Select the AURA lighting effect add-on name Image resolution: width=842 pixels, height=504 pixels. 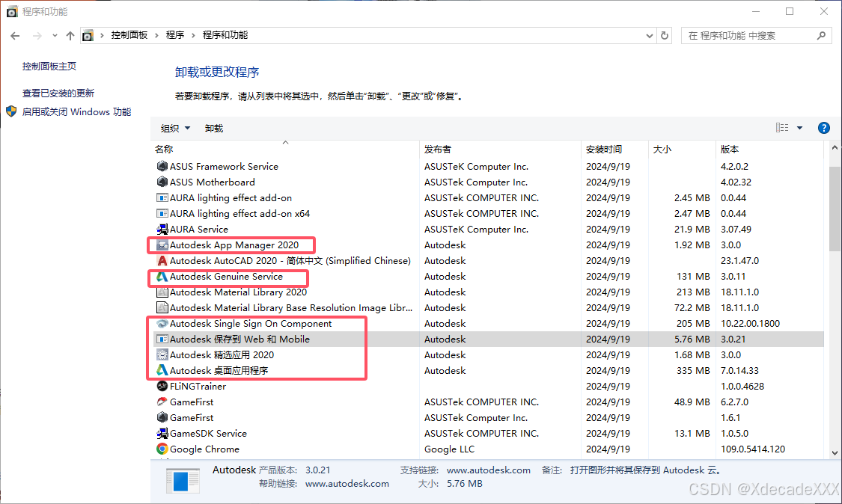click(x=231, y=197)
